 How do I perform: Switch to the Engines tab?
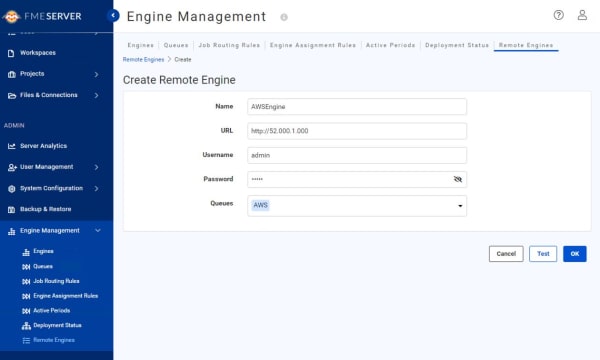pos(140,45)
